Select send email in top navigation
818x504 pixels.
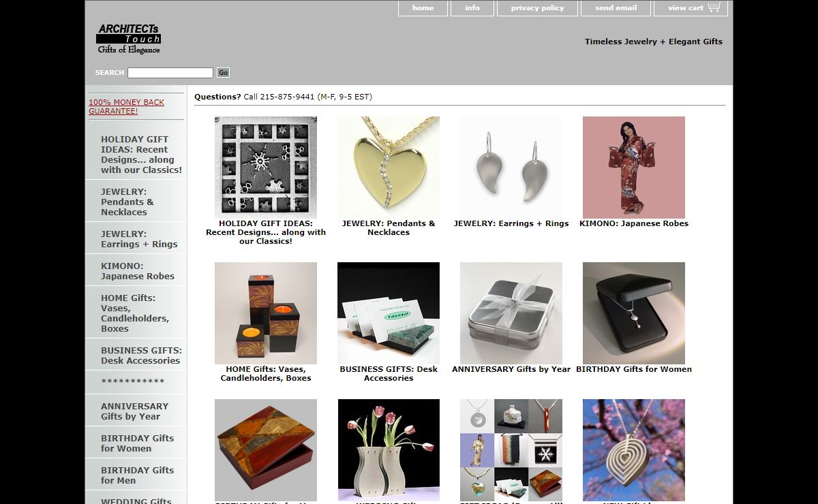click(x=616, y=8)
